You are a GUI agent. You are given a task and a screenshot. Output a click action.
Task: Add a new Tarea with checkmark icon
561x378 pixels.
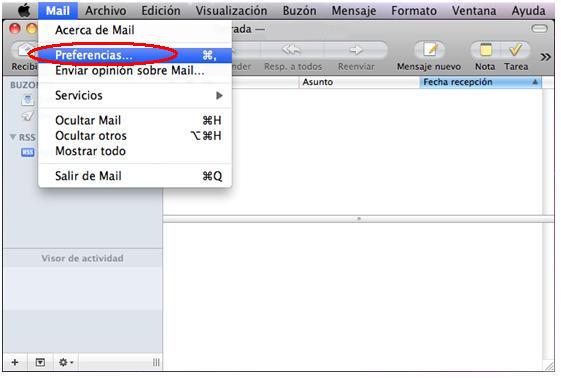click(x=515, y=50)
